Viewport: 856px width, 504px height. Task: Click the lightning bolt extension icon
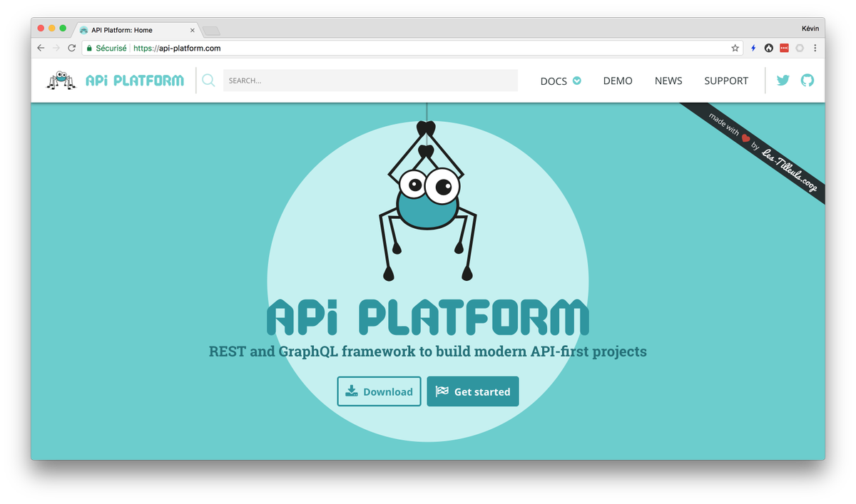pos(753,48)
